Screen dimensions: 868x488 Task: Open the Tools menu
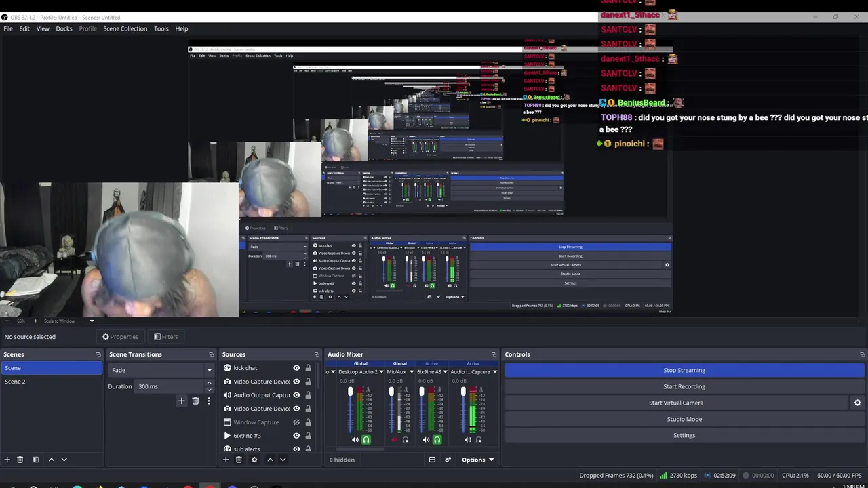161,28
